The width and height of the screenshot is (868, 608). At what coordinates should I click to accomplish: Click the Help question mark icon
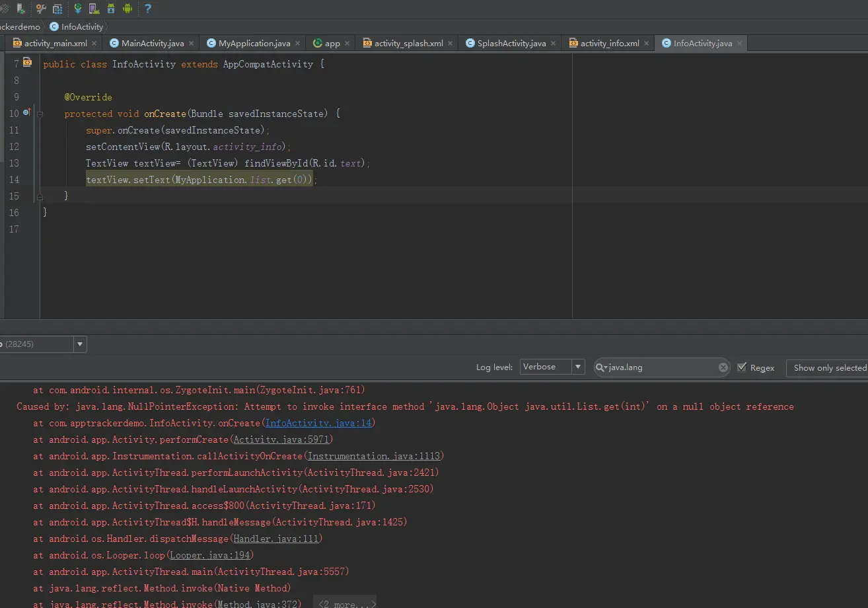(147, 9)
